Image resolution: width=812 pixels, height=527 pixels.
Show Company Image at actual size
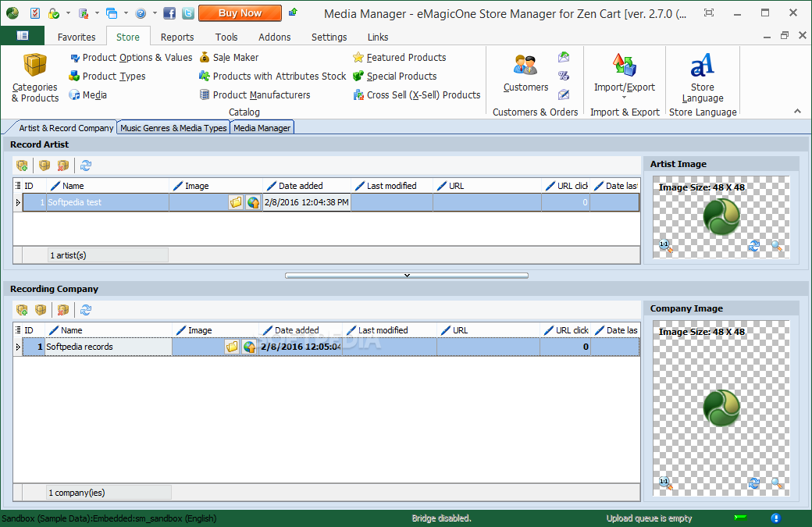665,483
